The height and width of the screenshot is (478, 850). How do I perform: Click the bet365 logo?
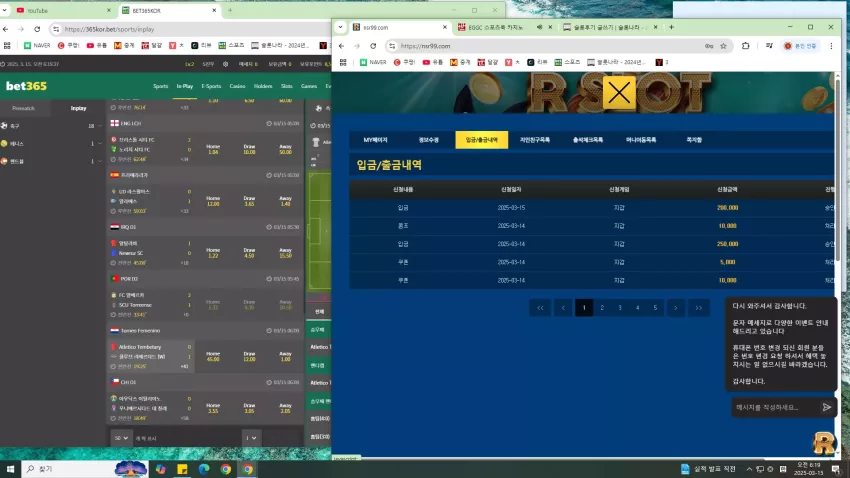coord(27,86)
